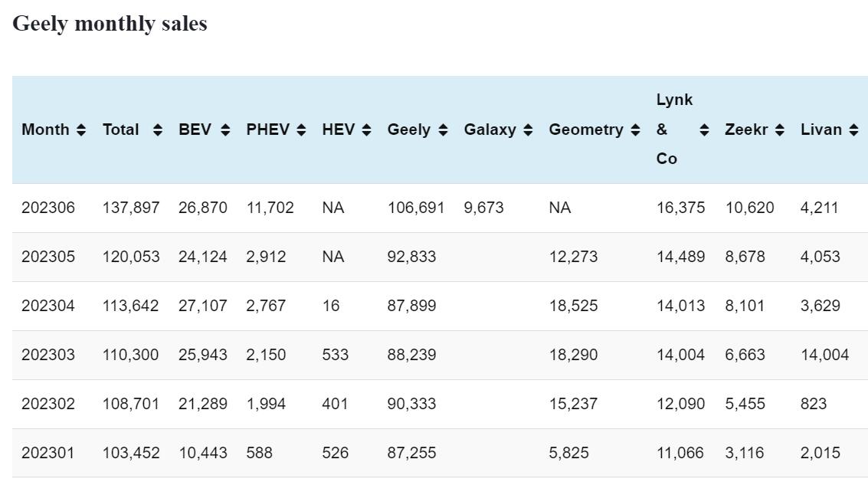Click Galaxy value 9,673
The height and width of the screenshot is (482, 868).
point(483,208)
